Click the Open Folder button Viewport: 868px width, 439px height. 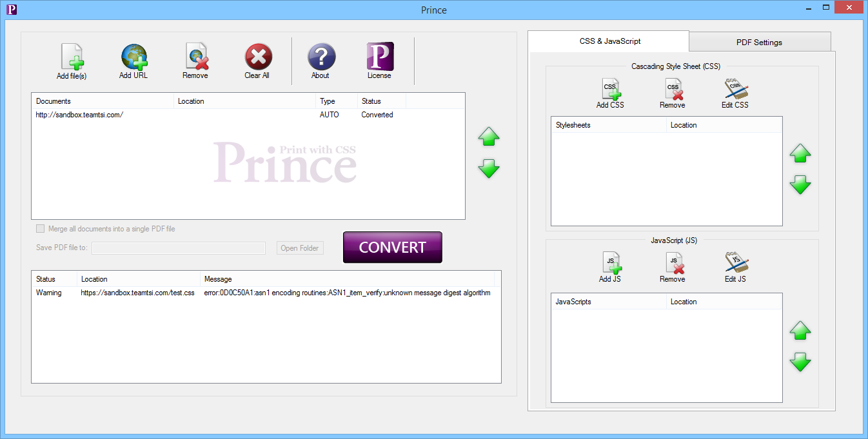coord(300,248)
